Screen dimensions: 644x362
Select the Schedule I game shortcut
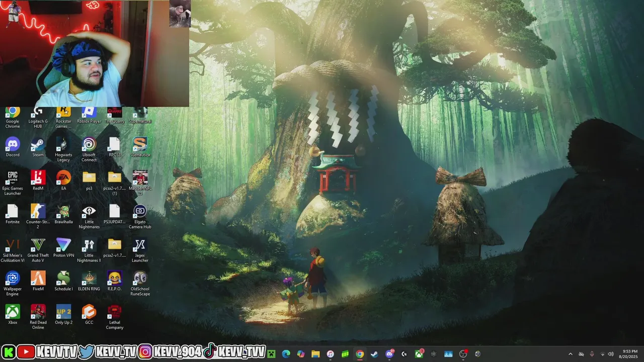tap(63, 281)
